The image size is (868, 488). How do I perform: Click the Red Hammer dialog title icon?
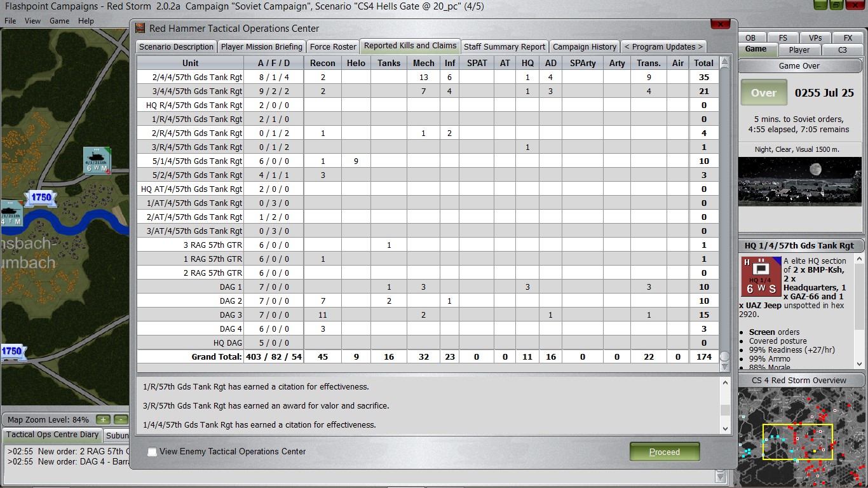click(x=140, y=28)
